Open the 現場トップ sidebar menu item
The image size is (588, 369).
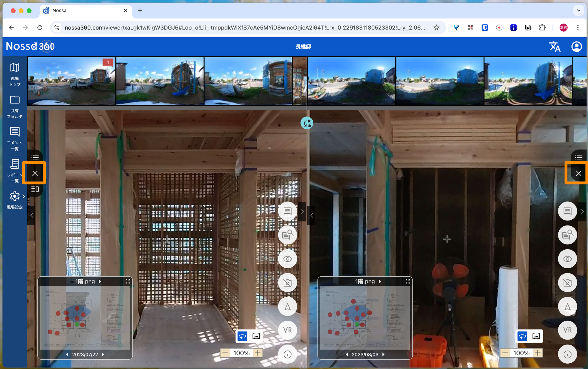click(x=14, y=75)
